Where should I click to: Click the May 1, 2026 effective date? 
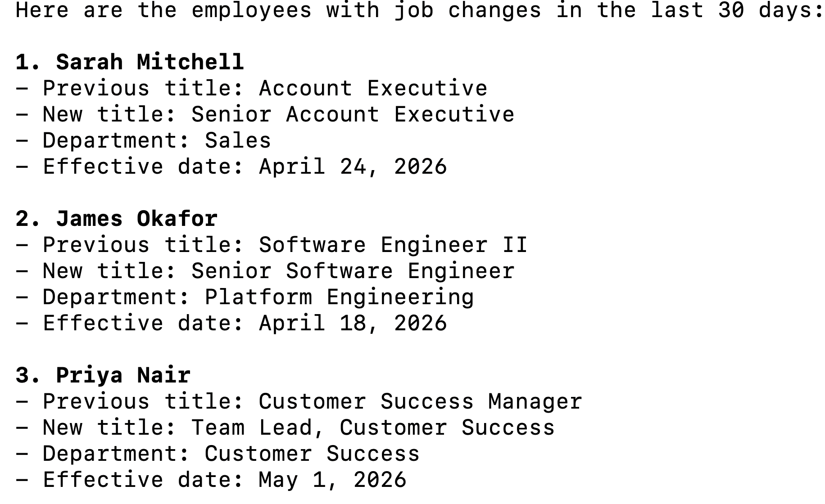click(333, 480)
